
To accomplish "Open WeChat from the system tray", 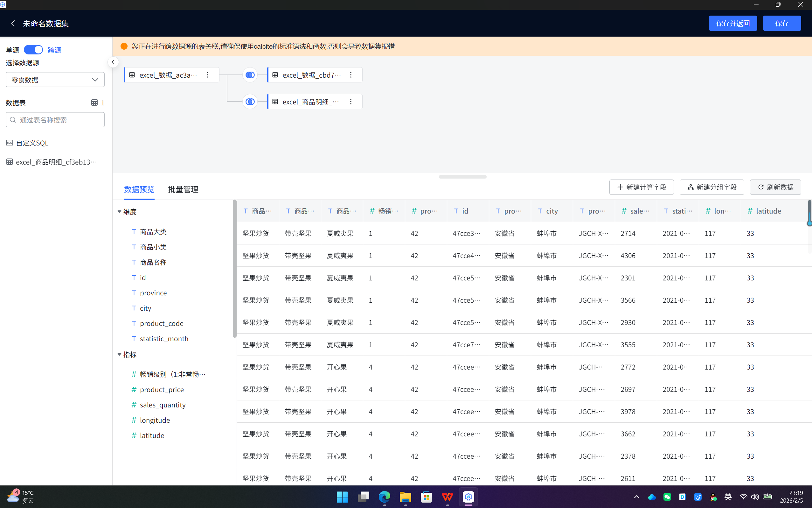I will coord(667,497).
